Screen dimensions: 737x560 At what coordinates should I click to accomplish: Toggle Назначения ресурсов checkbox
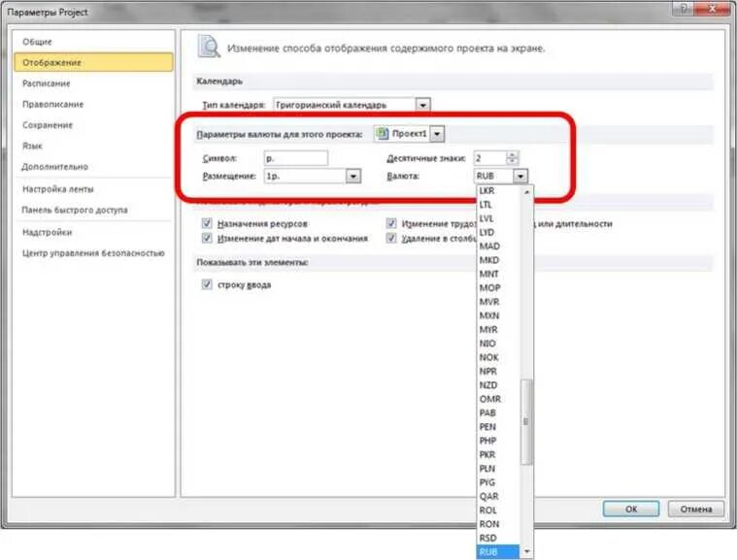(x=207, y=223)
